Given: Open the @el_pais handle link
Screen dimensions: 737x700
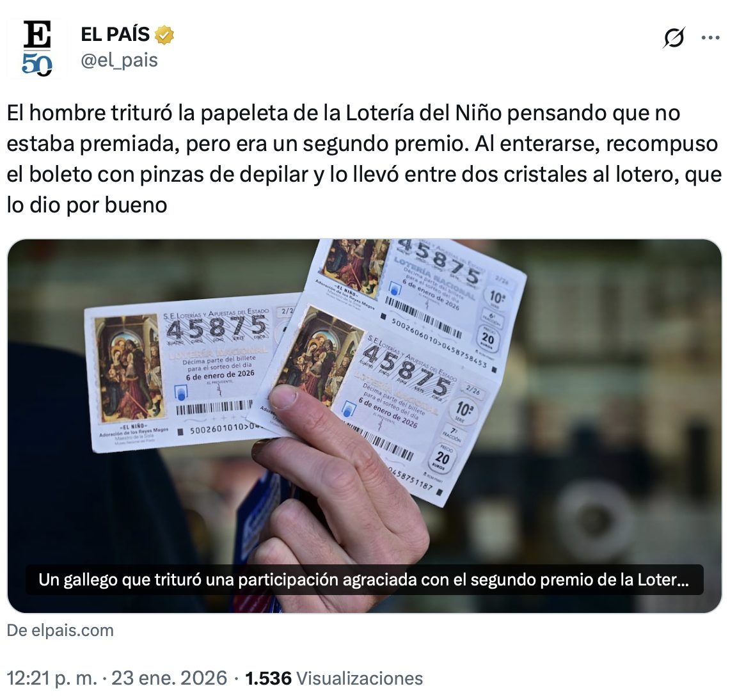Looking at the screenshot, I should [120, 60].
